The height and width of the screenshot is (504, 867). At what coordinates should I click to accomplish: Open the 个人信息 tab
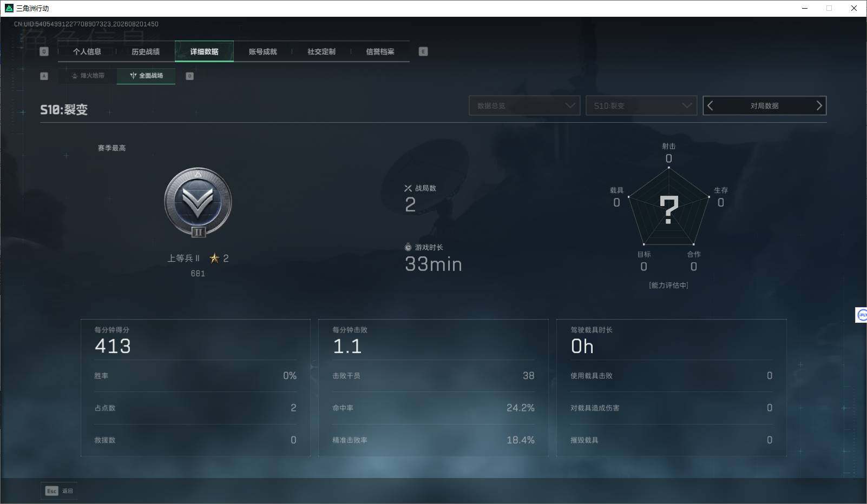pos(87,51)
